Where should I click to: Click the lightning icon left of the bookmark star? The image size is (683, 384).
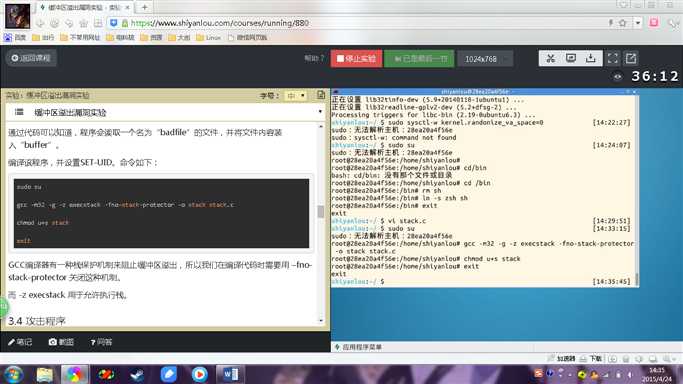611,23
